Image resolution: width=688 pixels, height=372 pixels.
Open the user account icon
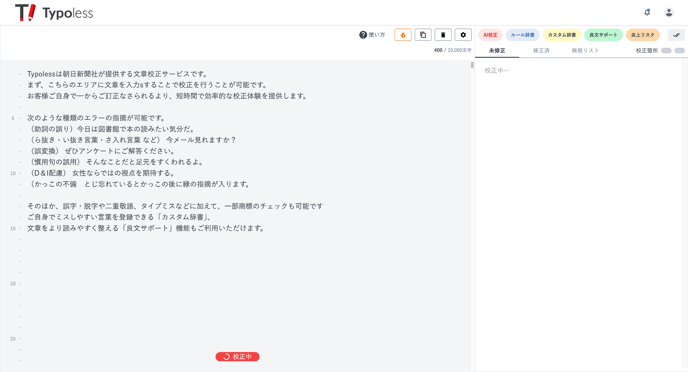coord(669,12)
